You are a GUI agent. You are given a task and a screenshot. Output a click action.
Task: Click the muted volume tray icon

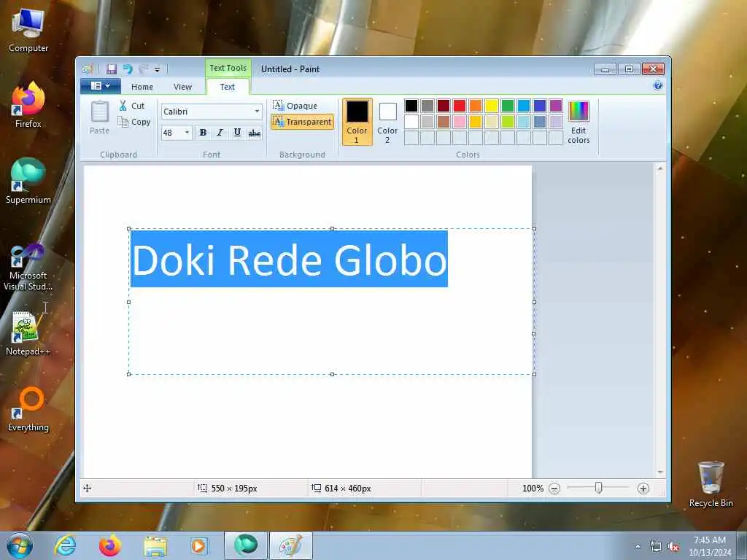(673, 547)
